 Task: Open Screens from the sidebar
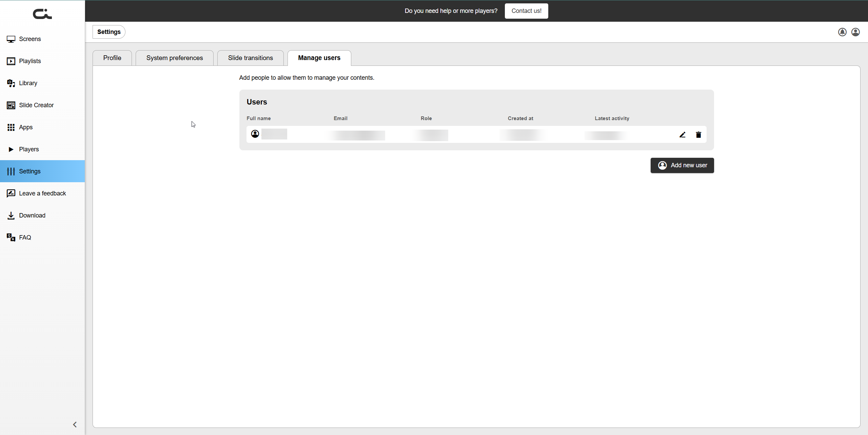point(30,39)
